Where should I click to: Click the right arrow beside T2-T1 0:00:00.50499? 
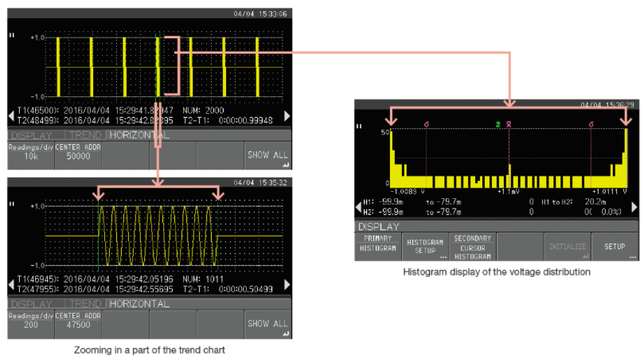pyautogui.click(x=287, y=284)
